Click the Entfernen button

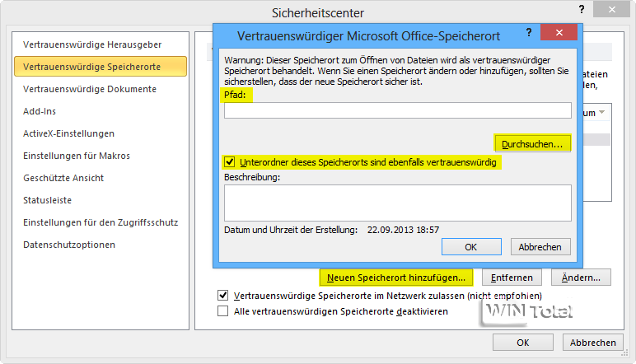512,278
